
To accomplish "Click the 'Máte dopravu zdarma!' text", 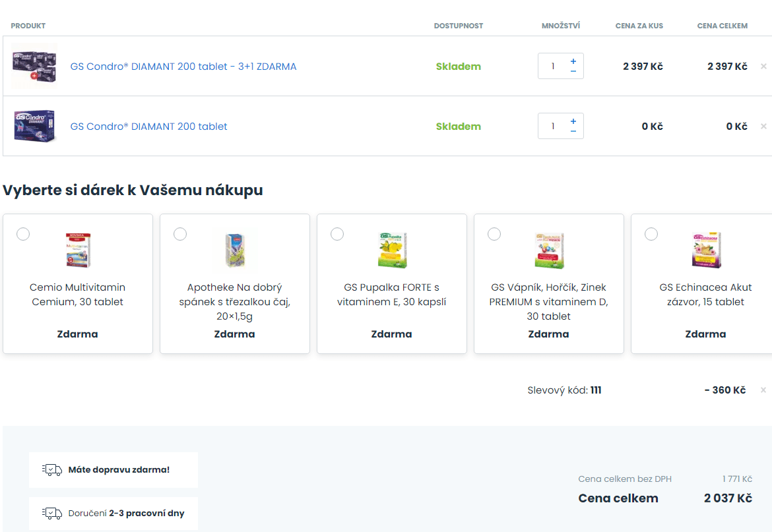I will [119, 469].
